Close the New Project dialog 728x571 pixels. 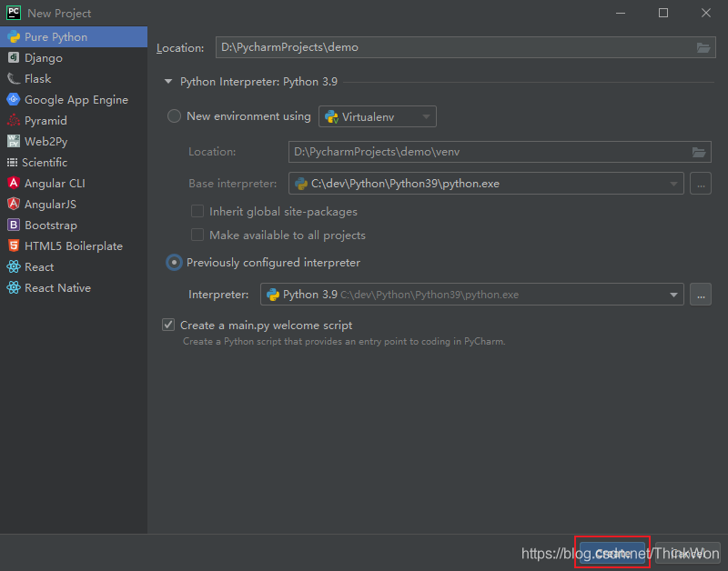[706, 13]
